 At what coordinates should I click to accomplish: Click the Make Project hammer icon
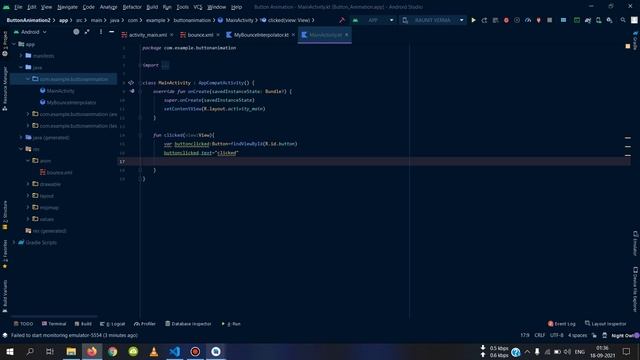click(342, 20)
